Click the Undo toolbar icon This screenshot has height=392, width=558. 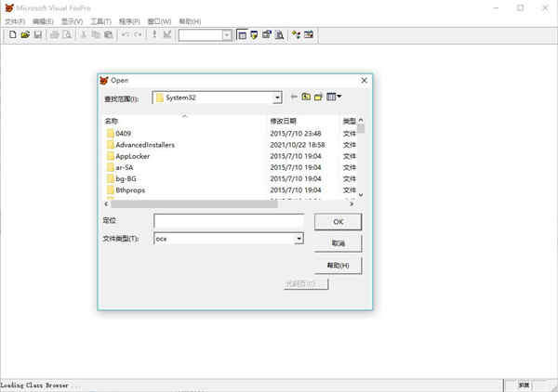126,34
